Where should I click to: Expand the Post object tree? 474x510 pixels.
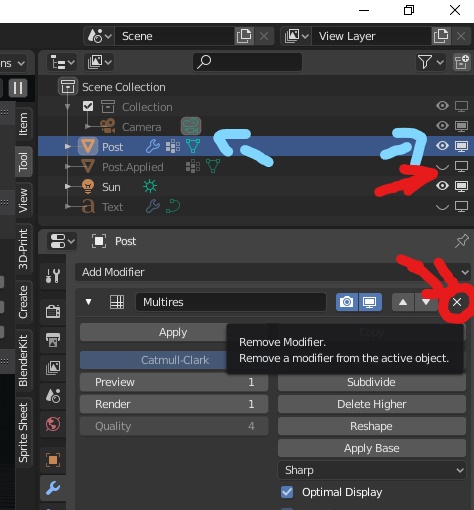[68, 146]
